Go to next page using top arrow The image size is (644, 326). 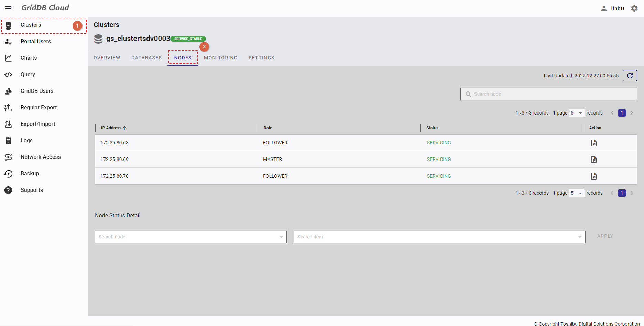tap(632, 113)
